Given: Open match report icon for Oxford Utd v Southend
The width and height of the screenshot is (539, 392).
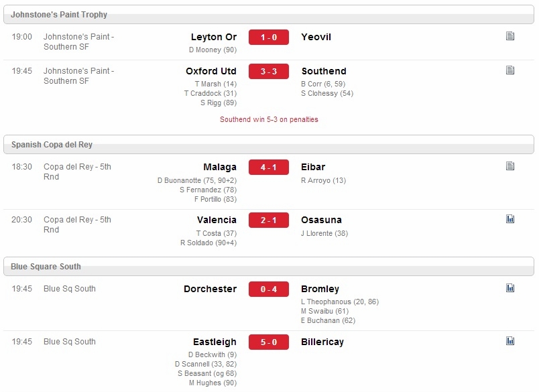Looking at the screenshot, I should 510,70.
